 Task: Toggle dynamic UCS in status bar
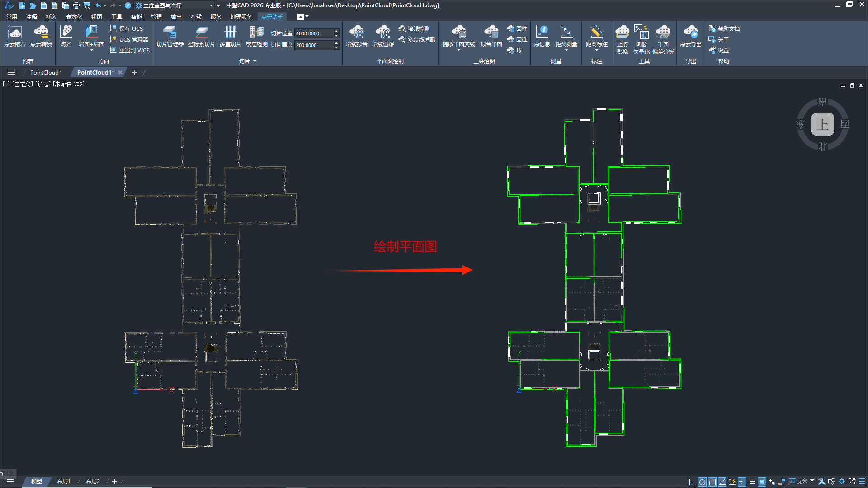click(x=732, y=482)
